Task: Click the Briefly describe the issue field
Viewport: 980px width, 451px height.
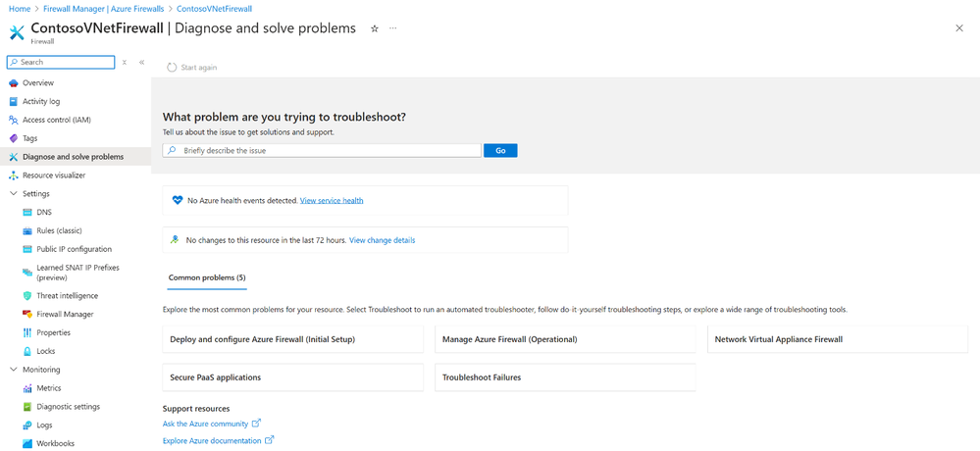Action: [322, 151]
